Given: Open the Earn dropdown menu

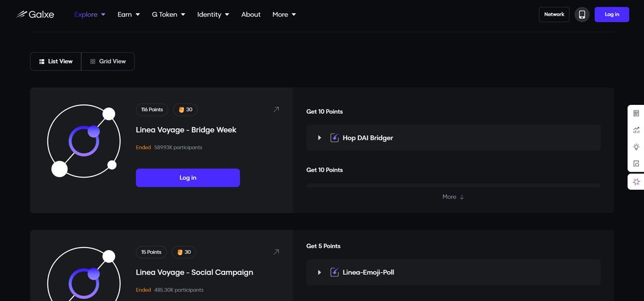Looking at the screenshot, I should click(x=128, y=14).
